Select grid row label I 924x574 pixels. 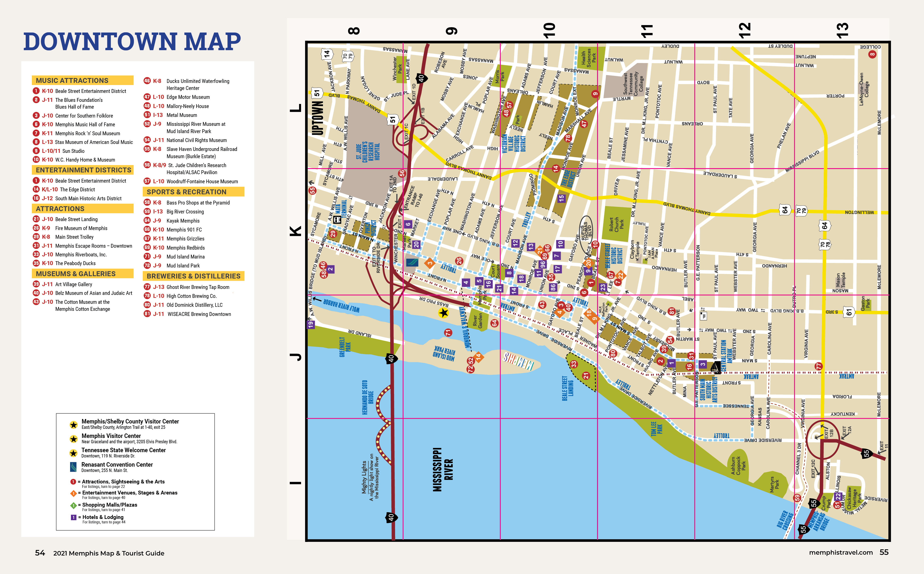point(295,483)
